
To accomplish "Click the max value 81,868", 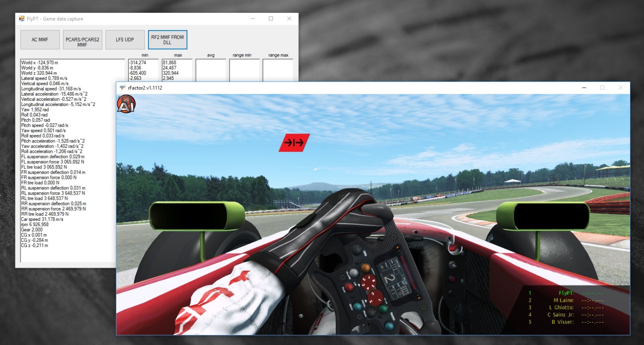I will (170, 63).
